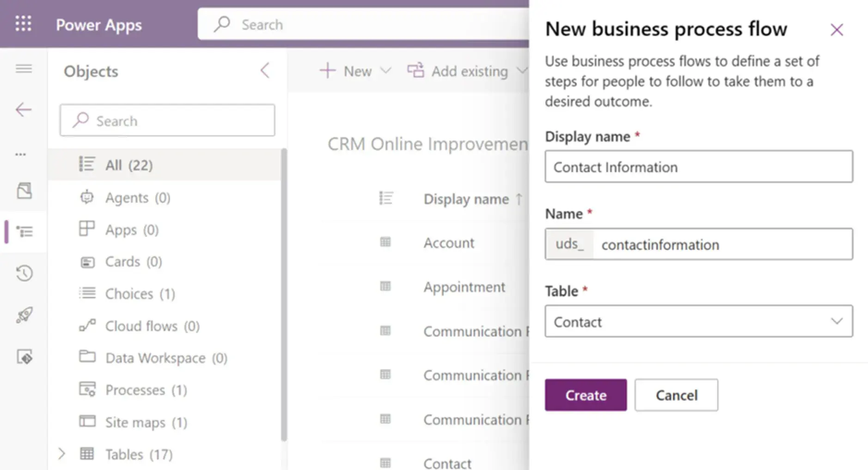This screenshot has height=470, width=868.
Task: Expand the Tables tree node chevron
Action: (x=61, y=454)
